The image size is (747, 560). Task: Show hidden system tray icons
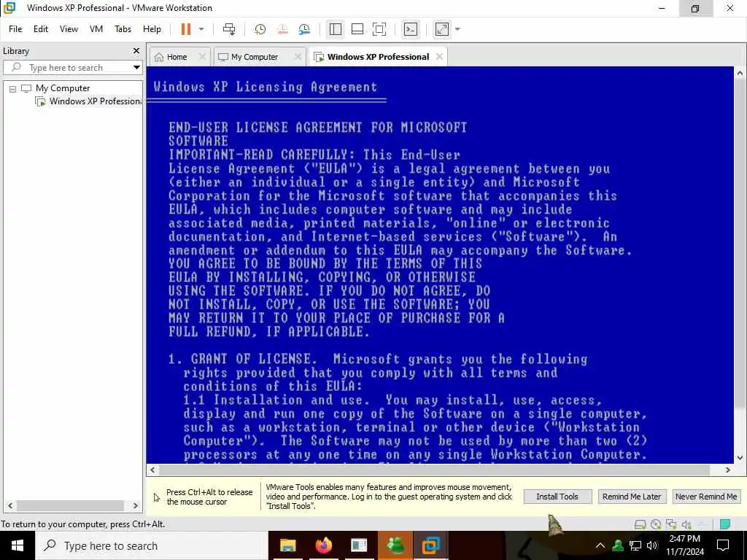click(x=600, y=545)
